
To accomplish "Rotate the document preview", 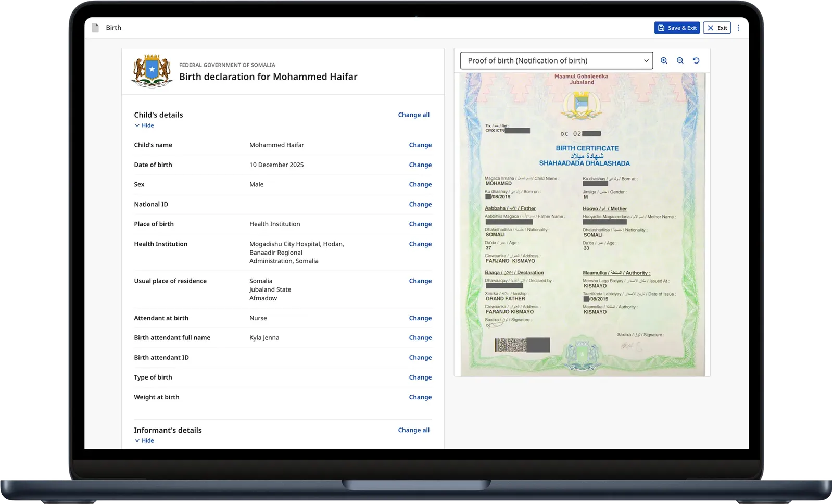I will click(x=696, y=60).
